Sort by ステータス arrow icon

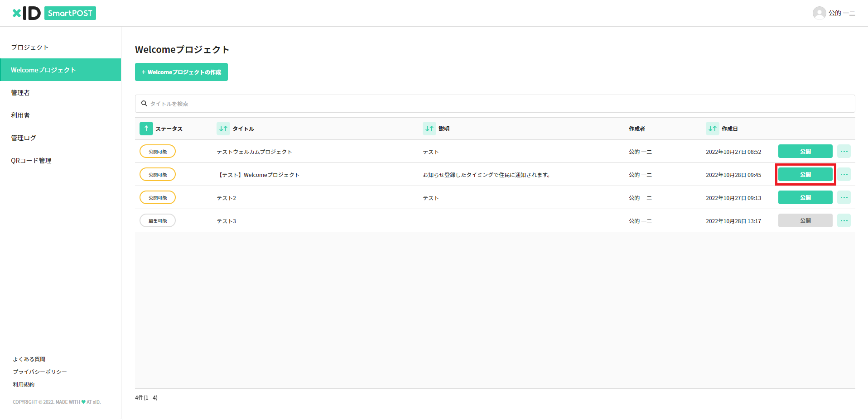click(146, 129)
